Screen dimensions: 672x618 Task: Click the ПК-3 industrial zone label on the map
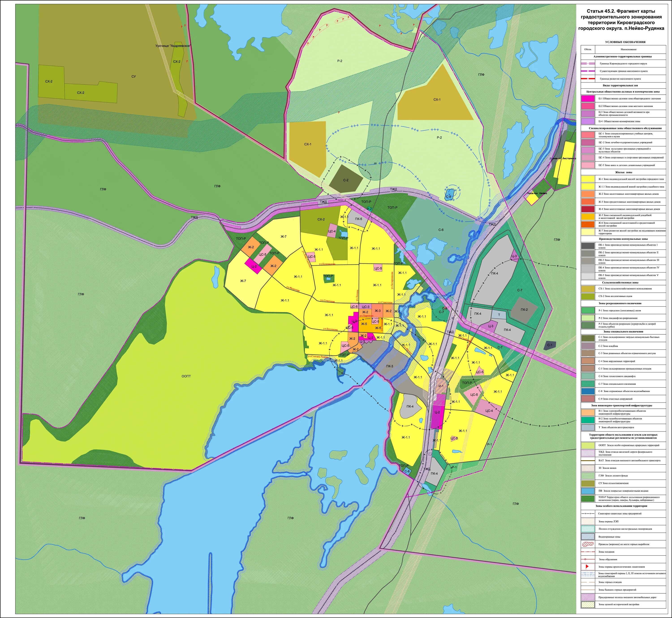coord(390,366)
